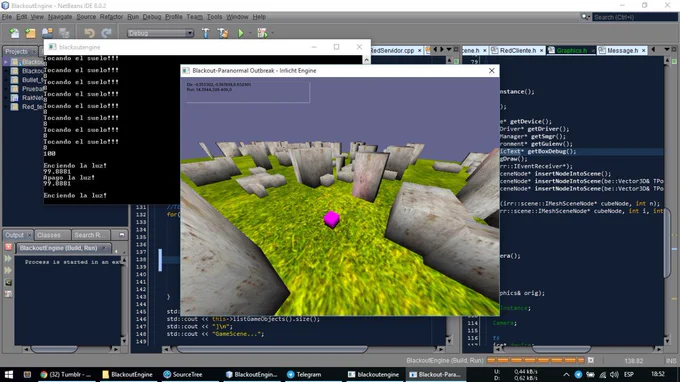Click the Windows Start button

coord(9,374)
